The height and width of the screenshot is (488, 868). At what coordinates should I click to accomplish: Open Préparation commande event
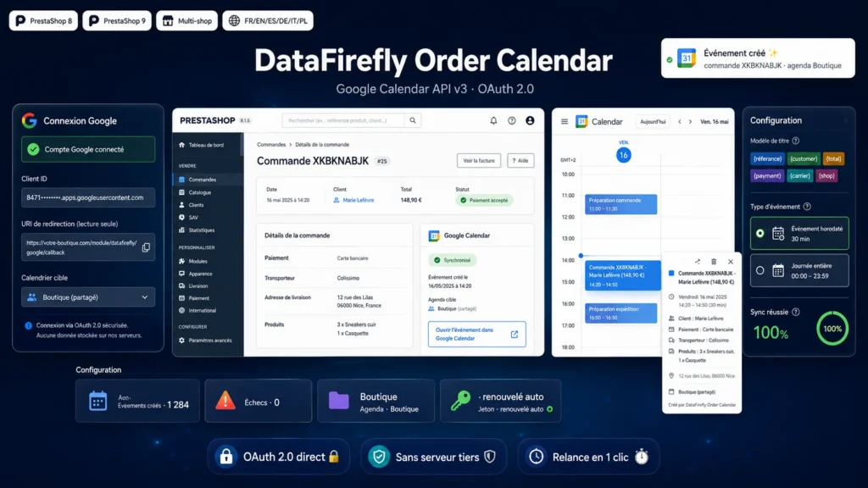621,204
